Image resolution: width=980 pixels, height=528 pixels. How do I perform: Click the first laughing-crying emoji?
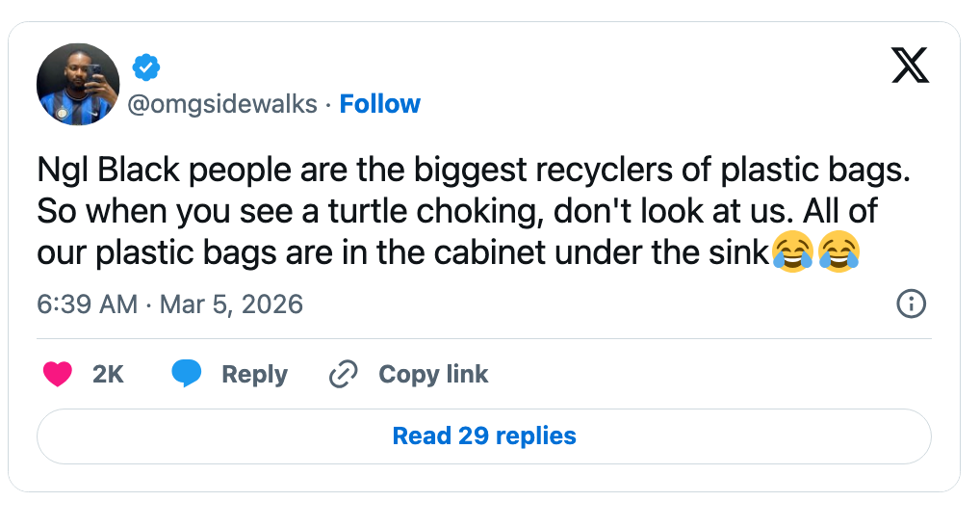[x=792, y=253]
